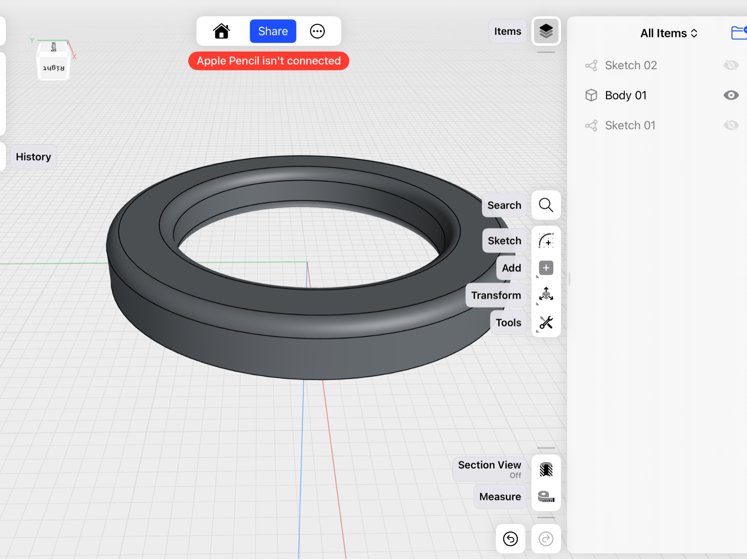Click the Add label in tool menu
Viewport: 747px width, 560px height.
511,268
